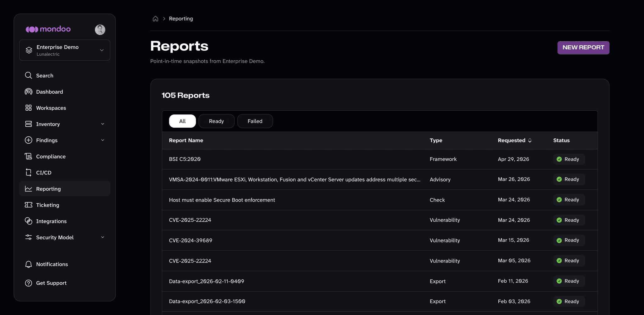Open the user profile avatar
This screenshot has height=315, width=644.
(x=100, y=30)
